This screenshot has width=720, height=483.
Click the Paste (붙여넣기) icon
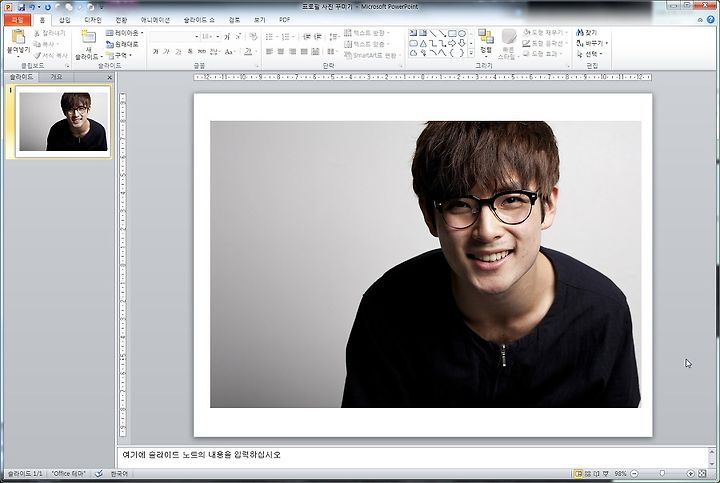[18, 37]
